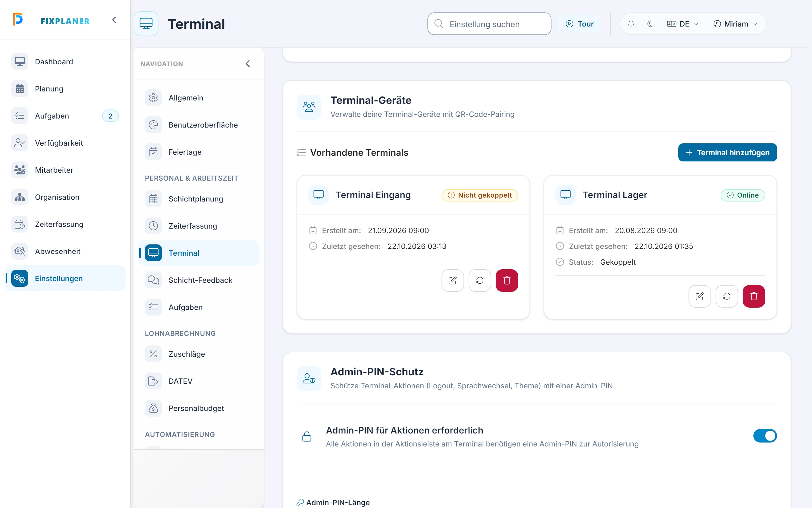This screenshot has width=812, height=508.
Task: Edit the Terminal Lager entry
Action: click(x=700, y=296)
